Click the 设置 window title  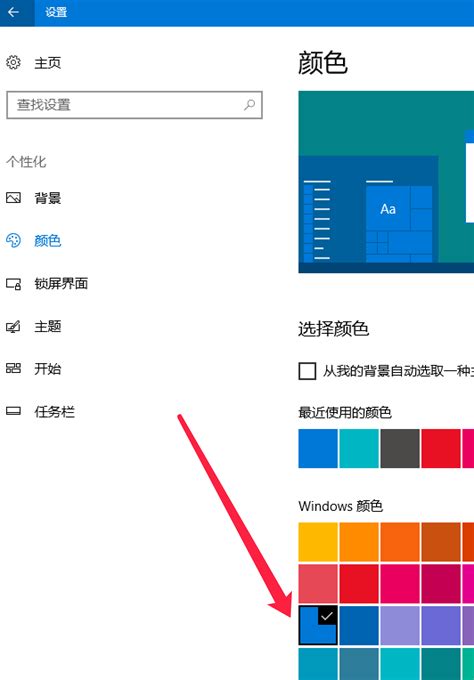pyautogui.click(x=56, y=12)
